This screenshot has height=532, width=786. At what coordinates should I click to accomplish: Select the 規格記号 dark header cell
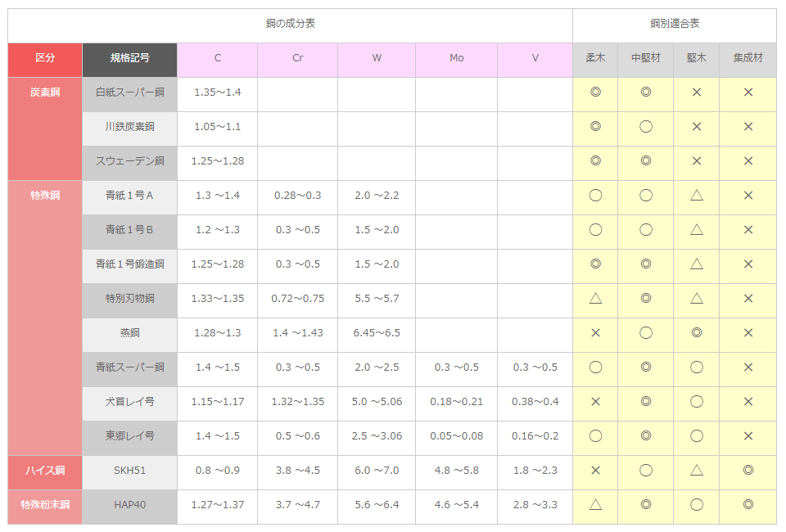click(130, 58)
